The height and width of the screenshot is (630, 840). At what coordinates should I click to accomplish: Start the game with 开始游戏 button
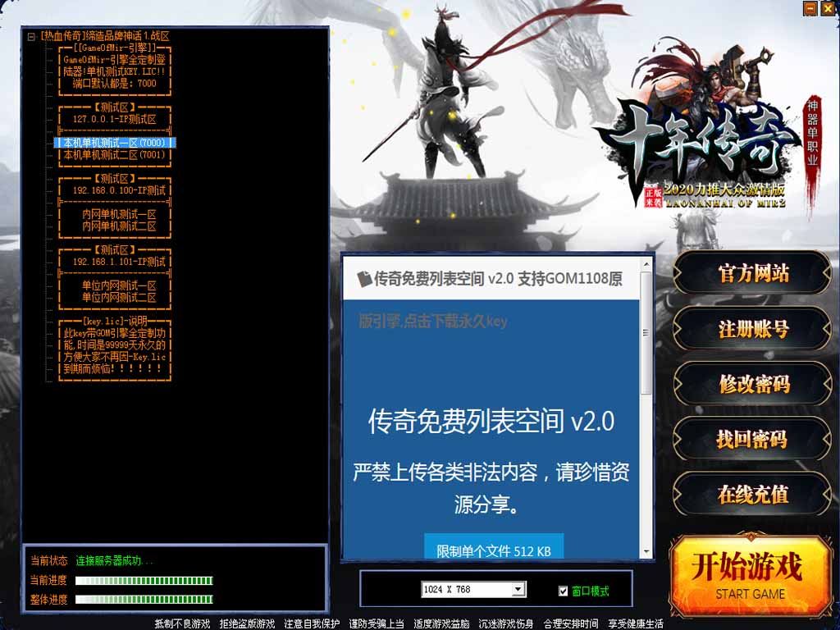click(750, 577)
